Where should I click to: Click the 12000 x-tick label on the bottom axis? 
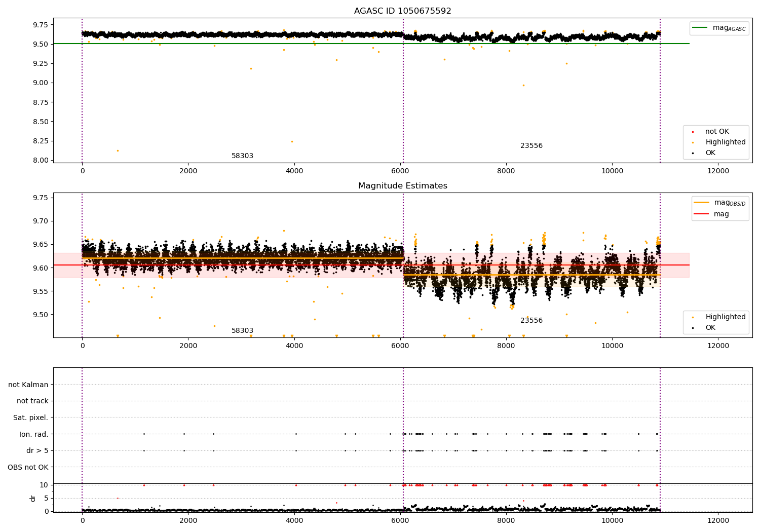(718, 520)
